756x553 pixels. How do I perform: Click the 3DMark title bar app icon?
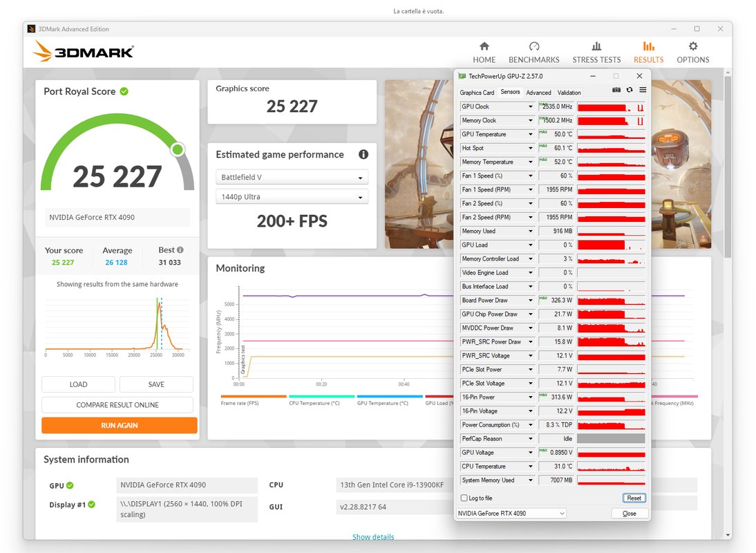31,29
